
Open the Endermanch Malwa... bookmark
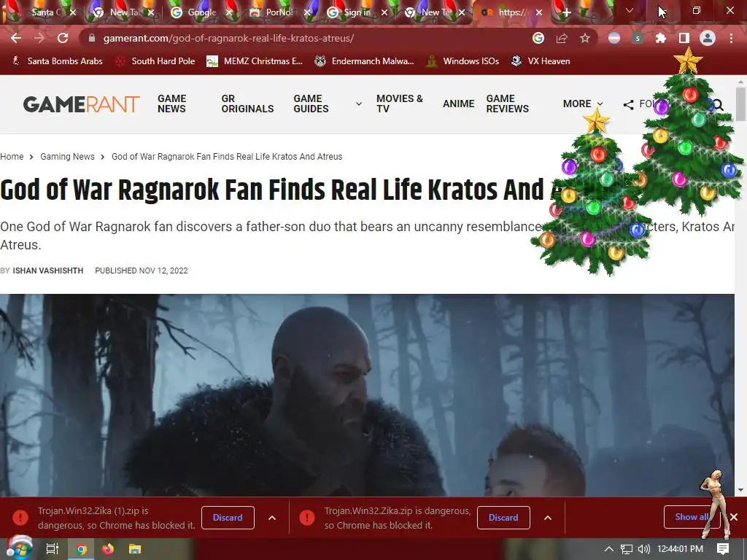[x=365, y=61]
